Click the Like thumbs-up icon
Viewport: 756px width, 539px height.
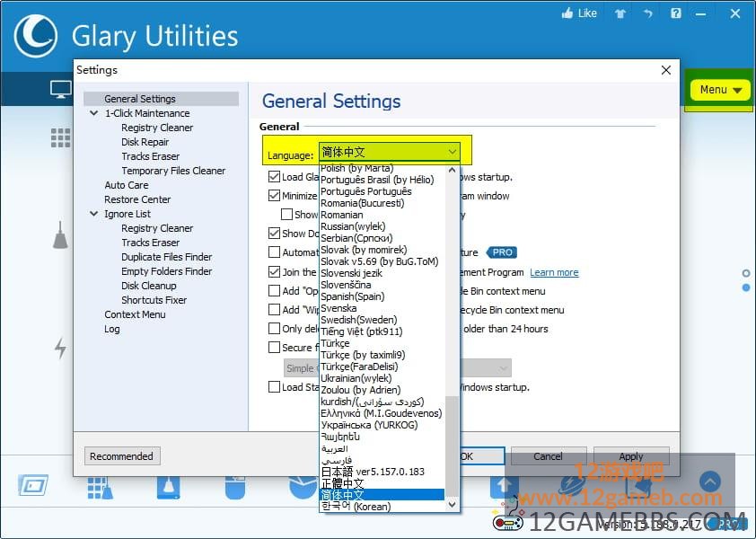point(567,13)
